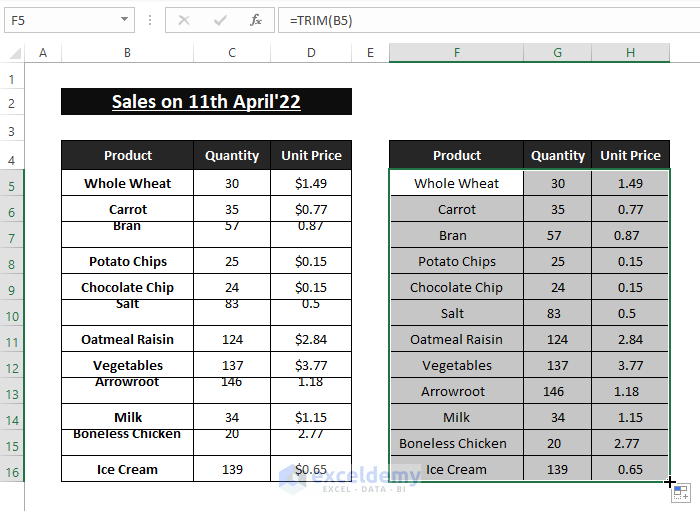Screen dimensions: 700x511
Task: Click the Product header in column B
Action: (x=127, y=155)
